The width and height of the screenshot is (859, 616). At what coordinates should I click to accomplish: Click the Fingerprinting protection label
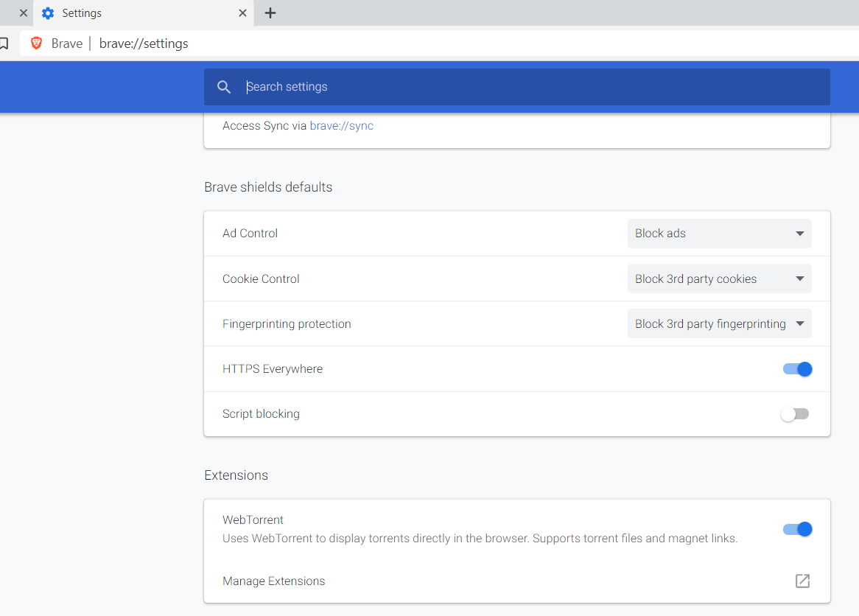[x=287, y=324]
